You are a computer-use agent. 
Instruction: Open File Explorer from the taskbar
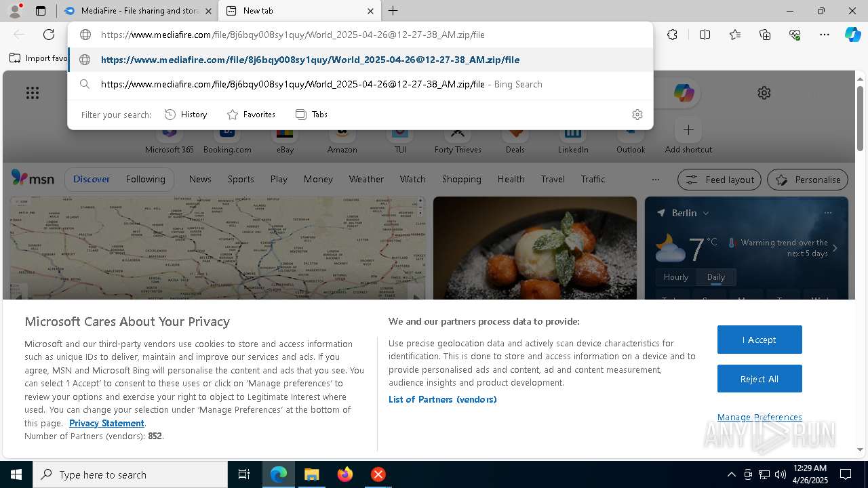click(x=311, y=474)
